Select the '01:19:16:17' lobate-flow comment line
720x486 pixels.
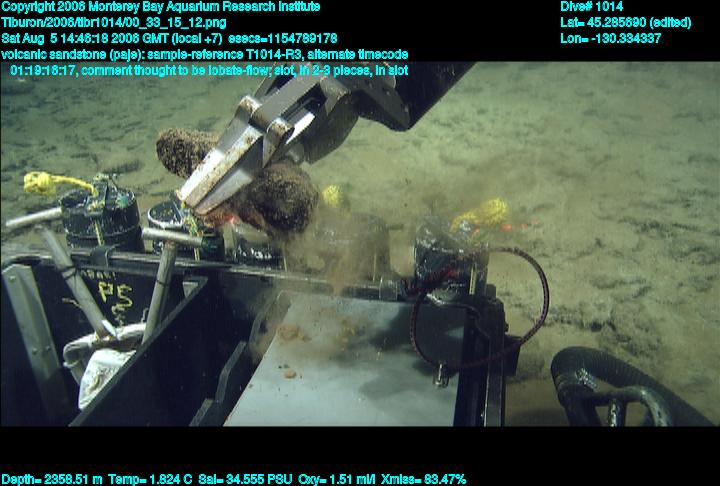tap(209, 71)
